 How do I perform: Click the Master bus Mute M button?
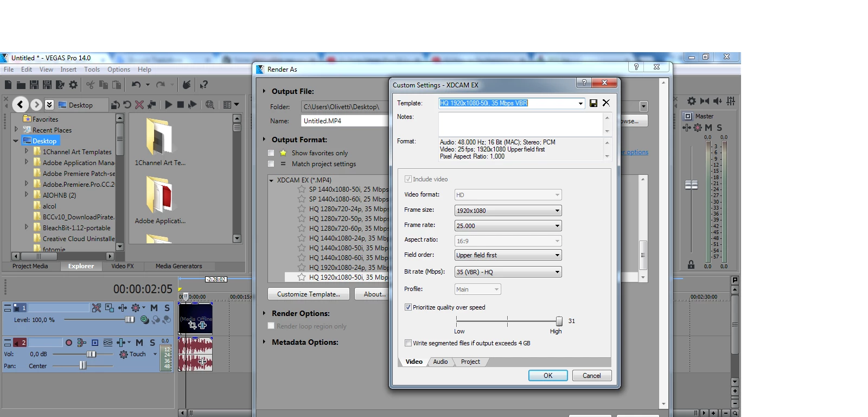709,128
